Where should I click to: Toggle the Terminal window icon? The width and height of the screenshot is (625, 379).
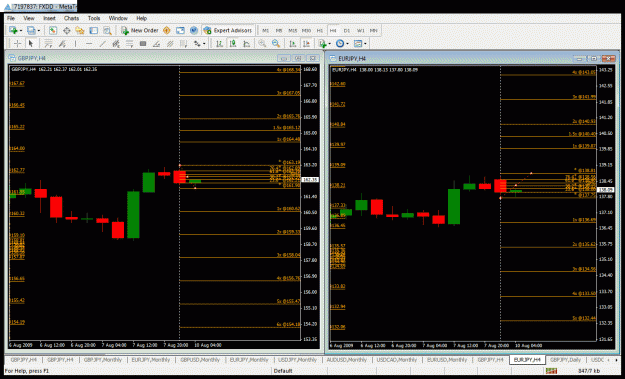coord(94,30)
